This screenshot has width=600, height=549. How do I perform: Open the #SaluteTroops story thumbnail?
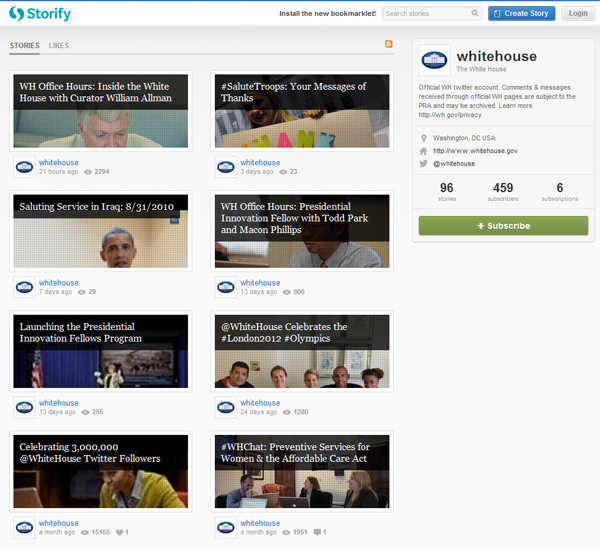pyautogui.click(x=301, y=110)
